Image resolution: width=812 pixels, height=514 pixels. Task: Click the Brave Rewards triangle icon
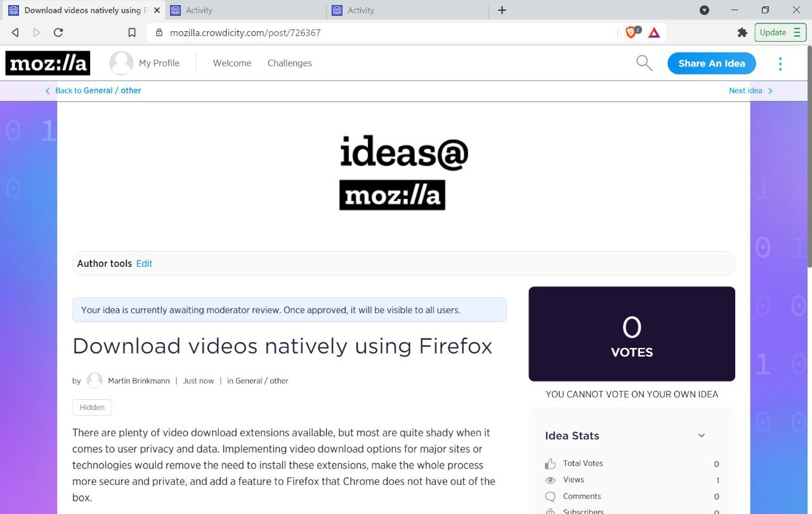click(x=654, y=32)
